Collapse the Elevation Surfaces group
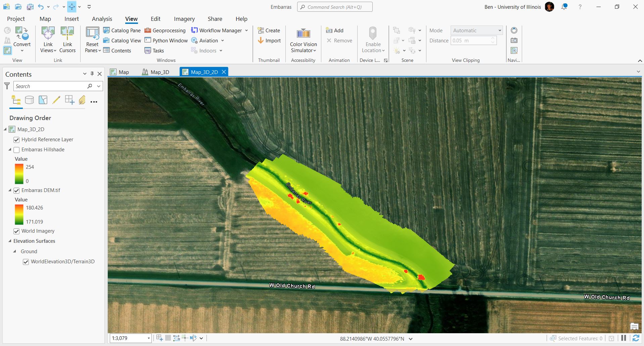 pos(10,241)
